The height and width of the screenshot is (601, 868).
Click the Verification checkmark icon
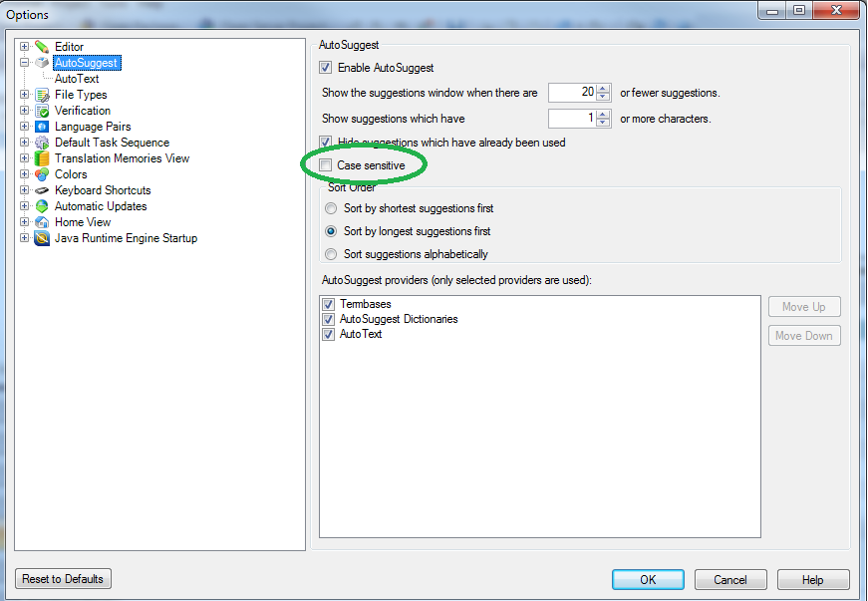pyautogui.click(x=42, y=111)
